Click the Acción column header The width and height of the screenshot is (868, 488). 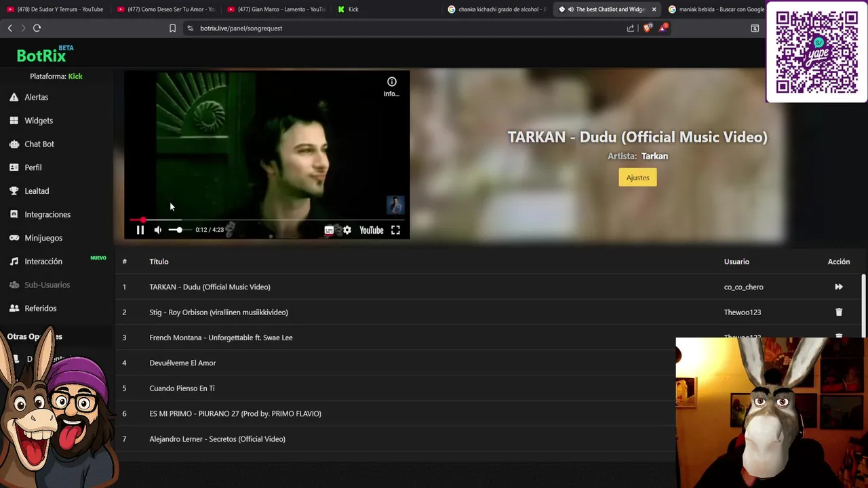coord(839,262)
